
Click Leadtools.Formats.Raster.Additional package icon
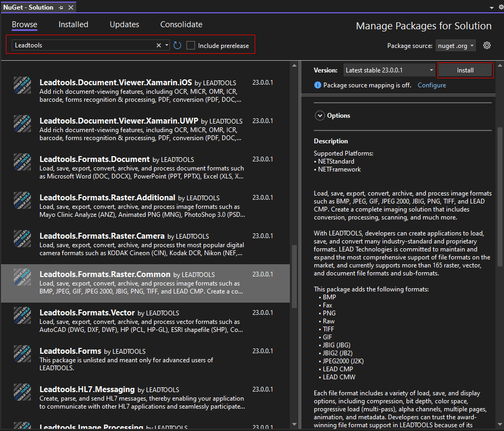click(x=22, y=200)
